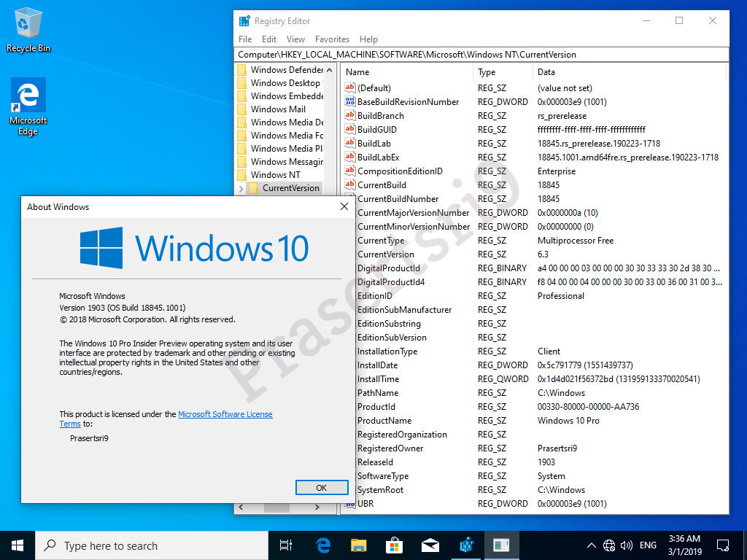Select the Windows Defender key

(x=287, y=70)
